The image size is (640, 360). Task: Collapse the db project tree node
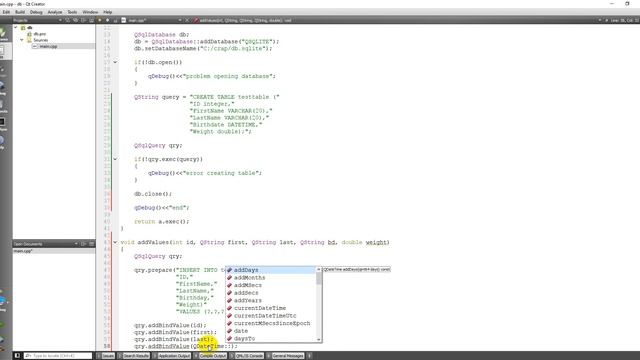click(x=16, y=28)
